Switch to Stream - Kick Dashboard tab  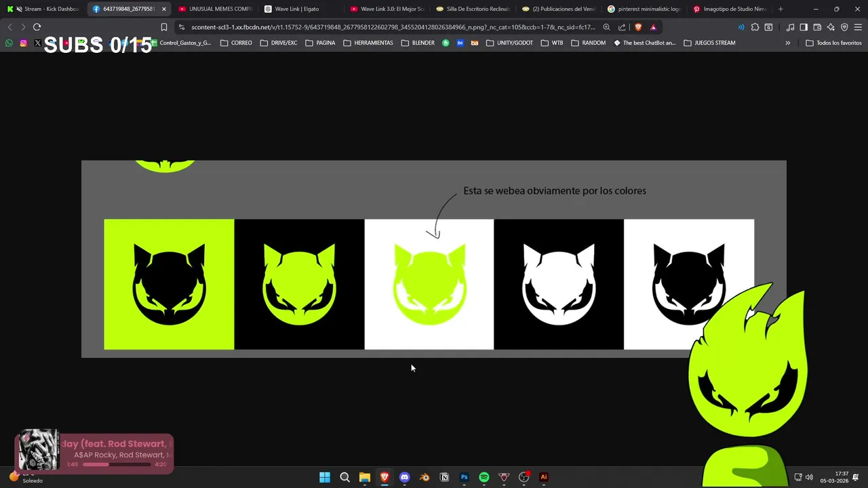[x=43, y=9]
